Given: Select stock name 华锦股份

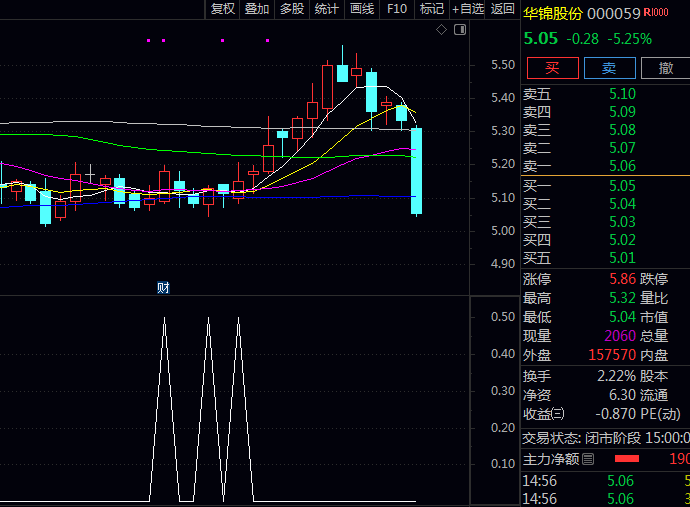Looking at the screenshot, I should point(553,14).
